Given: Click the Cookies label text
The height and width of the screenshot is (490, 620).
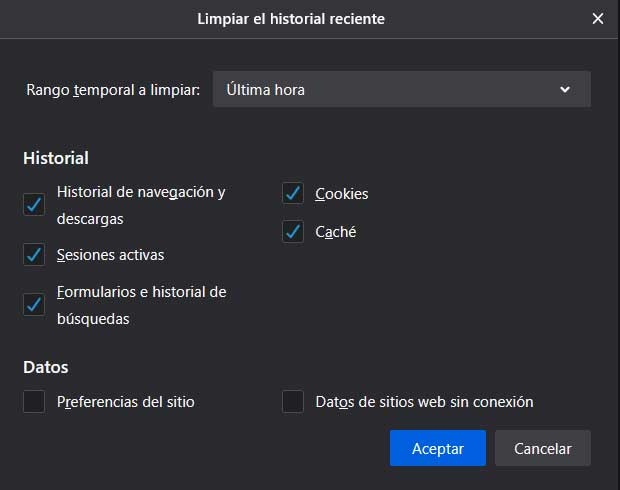Looking at the screenshot, I should point(341,194).
